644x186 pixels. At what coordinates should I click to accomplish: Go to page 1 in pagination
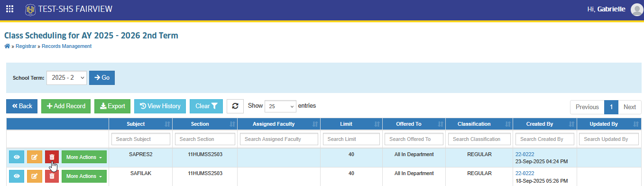[611, 107]
